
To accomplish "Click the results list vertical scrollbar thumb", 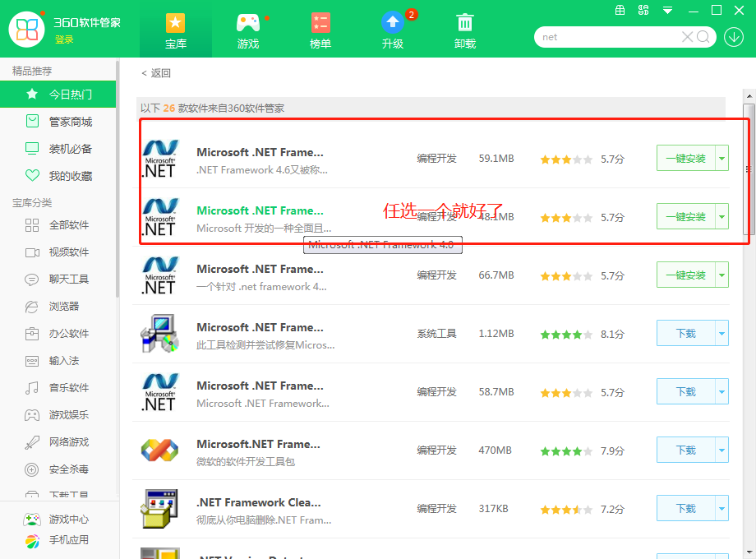I will coord(749,169).
